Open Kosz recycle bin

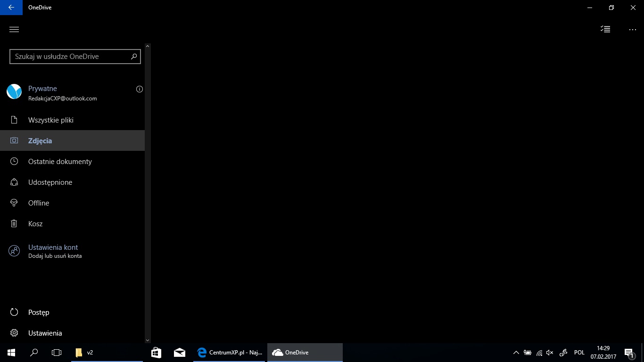(73, 224)
